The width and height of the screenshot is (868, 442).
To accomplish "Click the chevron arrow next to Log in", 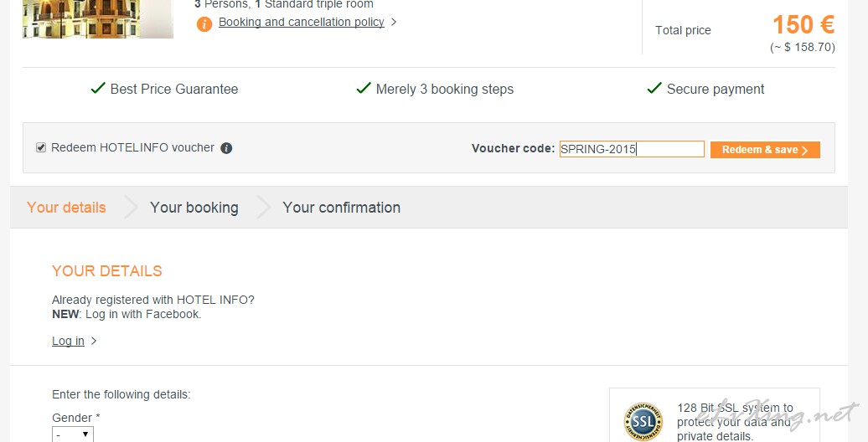I will coord(94,341).
